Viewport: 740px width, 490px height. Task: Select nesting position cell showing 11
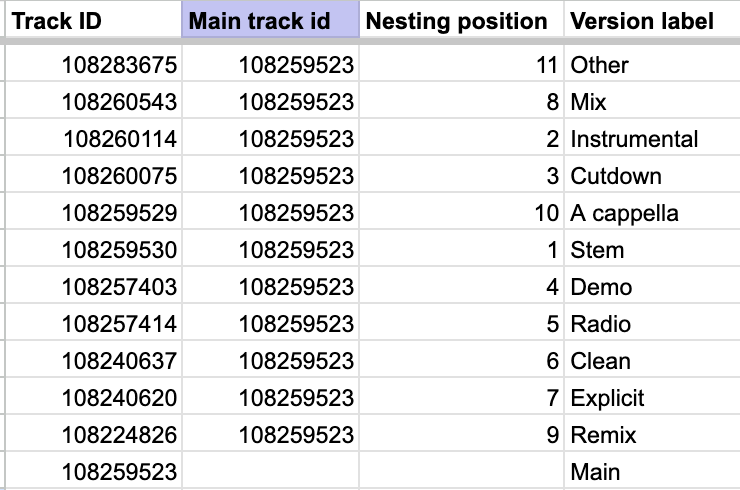click(x=462, y=64)
